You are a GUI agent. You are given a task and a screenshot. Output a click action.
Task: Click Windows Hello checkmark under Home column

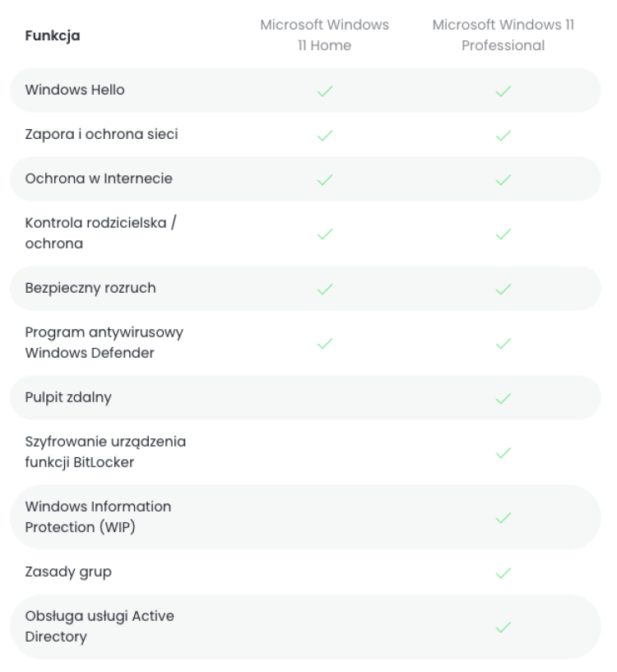point(325,90)
